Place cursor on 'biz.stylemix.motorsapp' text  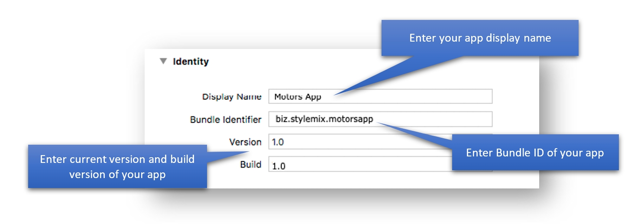pos(324,119)
